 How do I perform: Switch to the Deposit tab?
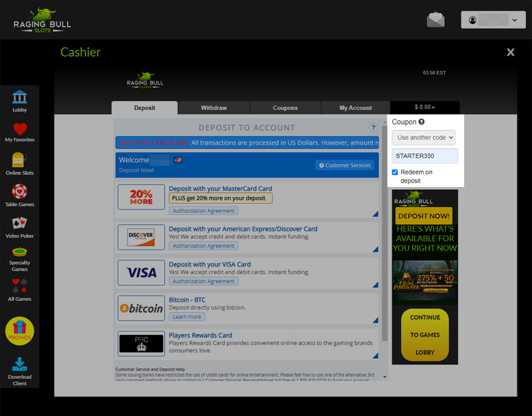click(x=144, y=108)
